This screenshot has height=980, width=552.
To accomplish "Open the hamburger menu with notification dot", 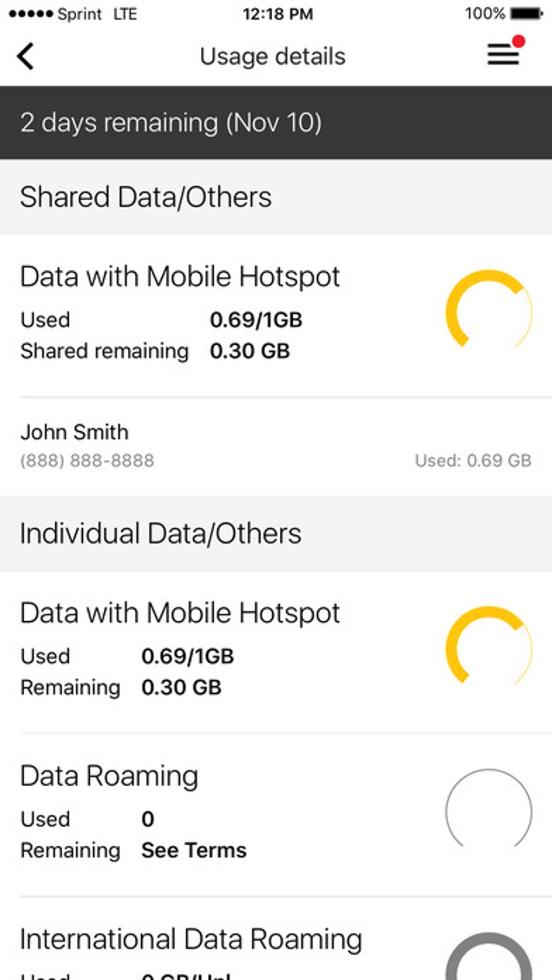I will click(504, 54).
